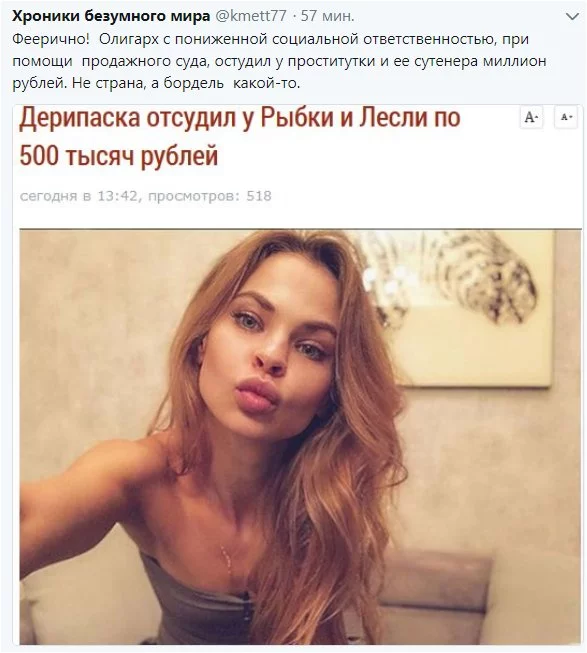Image resolution: width=587 pixels, height=653 pixels.
Task: Click the 500 тысяч рублей headline line
Action: 119,156
